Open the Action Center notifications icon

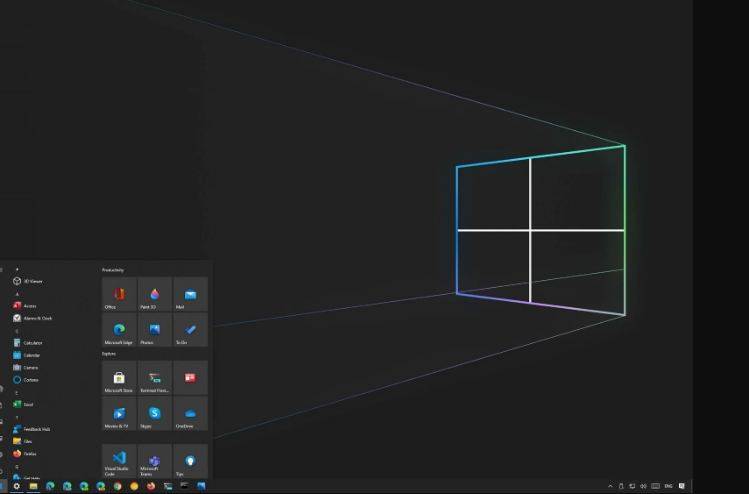tap(682, 486)
